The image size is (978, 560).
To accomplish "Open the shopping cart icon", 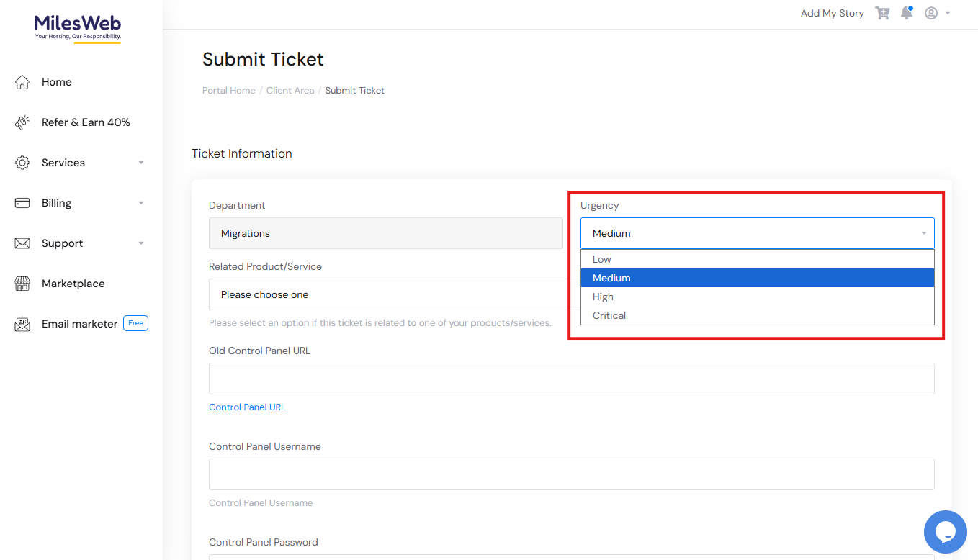I will point(882,13).
